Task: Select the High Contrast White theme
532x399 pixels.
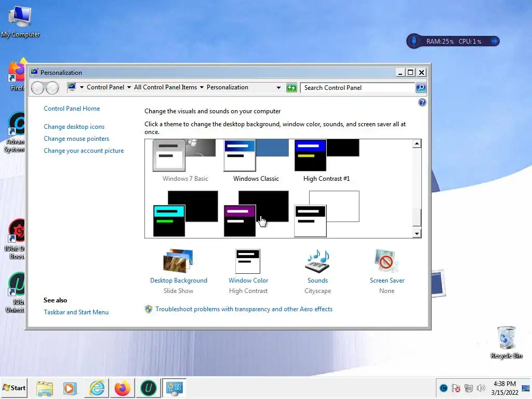Action: (x=327, y=214)
